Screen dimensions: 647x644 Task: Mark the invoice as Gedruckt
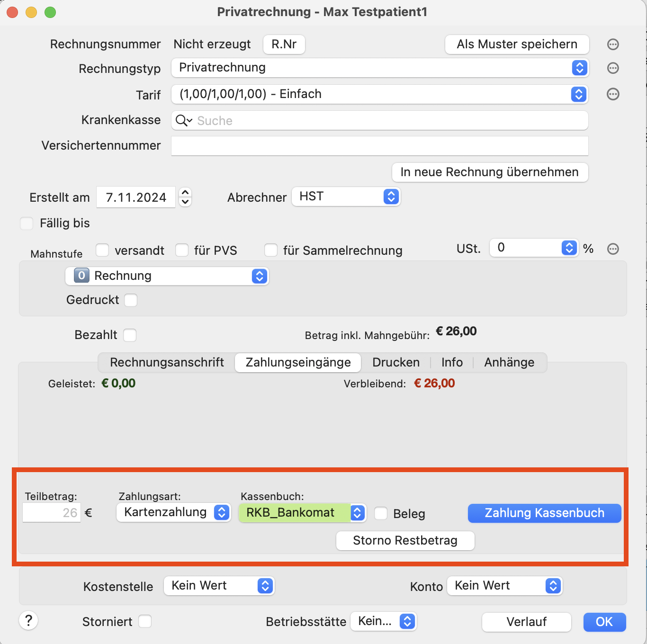[x=131, y=300]
